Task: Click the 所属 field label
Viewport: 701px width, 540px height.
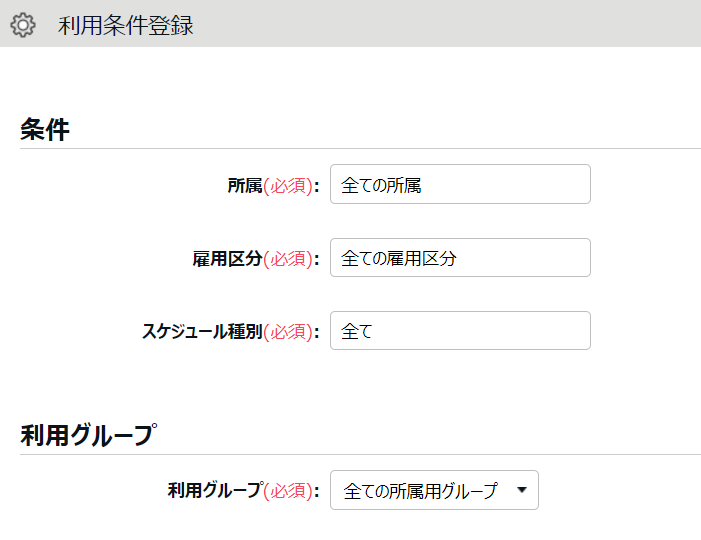Action: (245, 185)
